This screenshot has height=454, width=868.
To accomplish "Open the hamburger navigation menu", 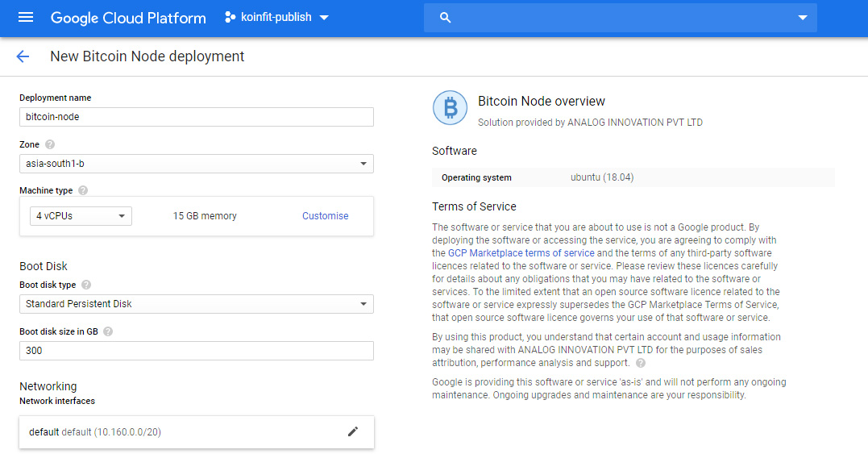I will coord(26,17).
